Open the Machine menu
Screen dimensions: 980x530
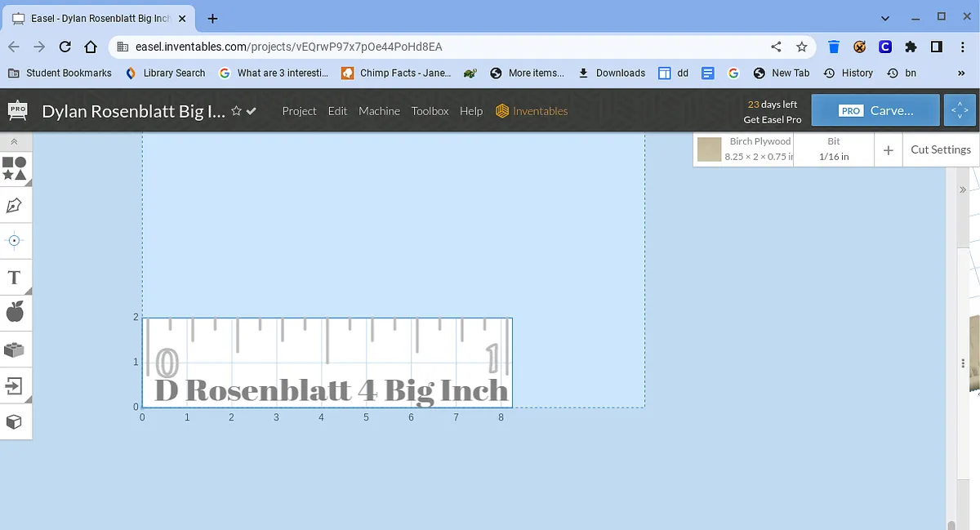click(379, 111)
